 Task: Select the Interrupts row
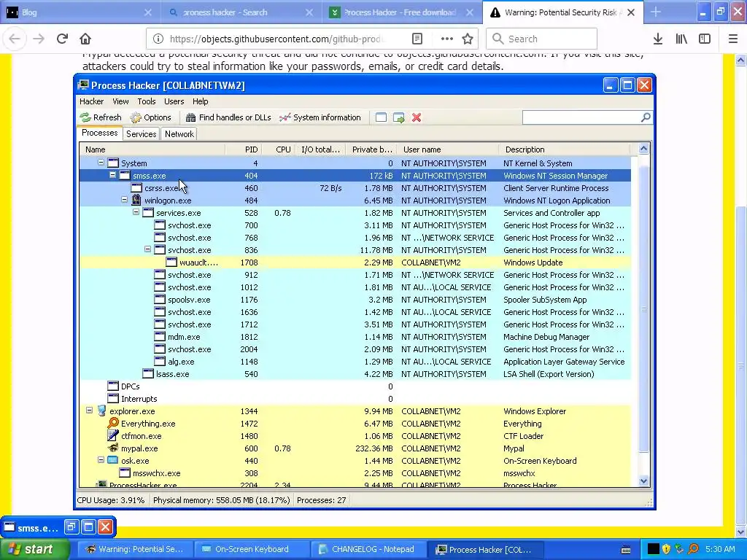pos(355,399)
